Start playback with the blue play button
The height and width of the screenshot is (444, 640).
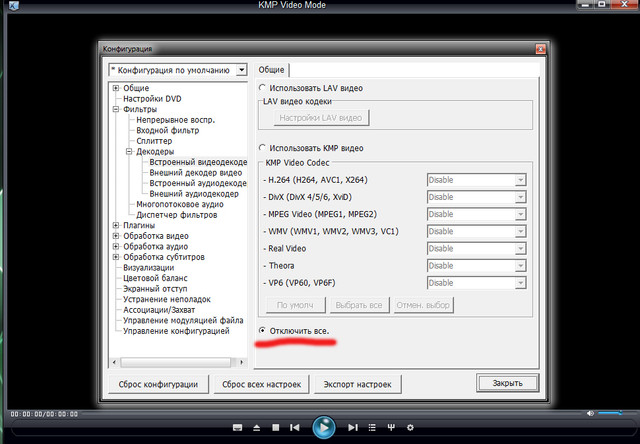click(x=324, y=427)
